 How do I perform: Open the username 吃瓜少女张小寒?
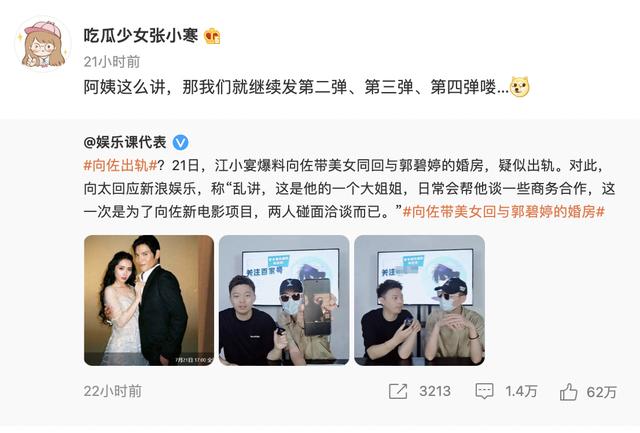[x=141, y=36]
